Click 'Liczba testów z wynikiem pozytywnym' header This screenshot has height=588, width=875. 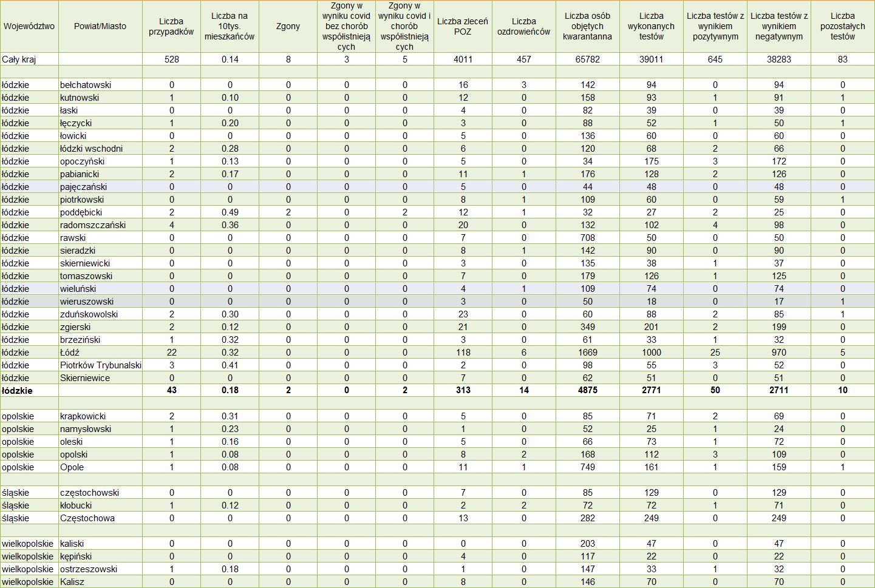[x=715, y=26]
